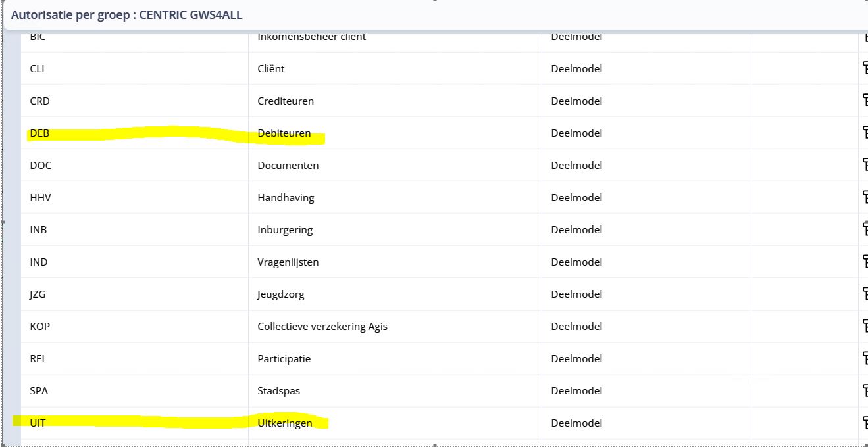Click the Participatie description cell
868x447 pixels.
click(395, 358)
